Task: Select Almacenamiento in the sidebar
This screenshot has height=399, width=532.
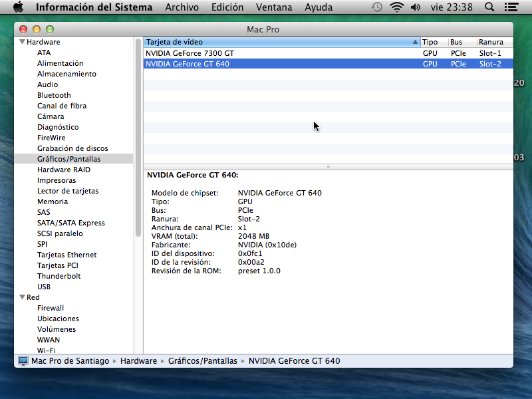Action: (66, 74)
